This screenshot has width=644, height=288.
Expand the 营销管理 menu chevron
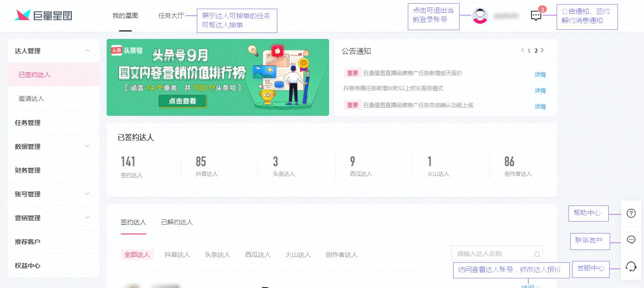[x=87, y=217]
